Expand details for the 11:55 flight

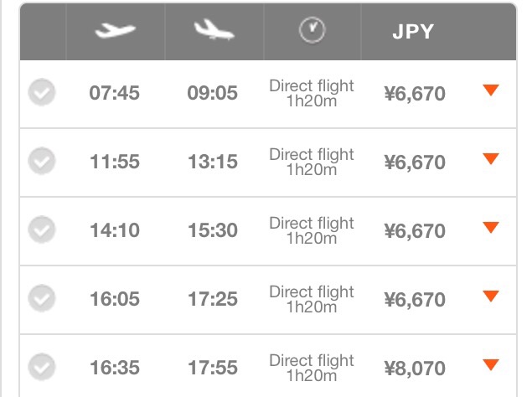(491, 159)
